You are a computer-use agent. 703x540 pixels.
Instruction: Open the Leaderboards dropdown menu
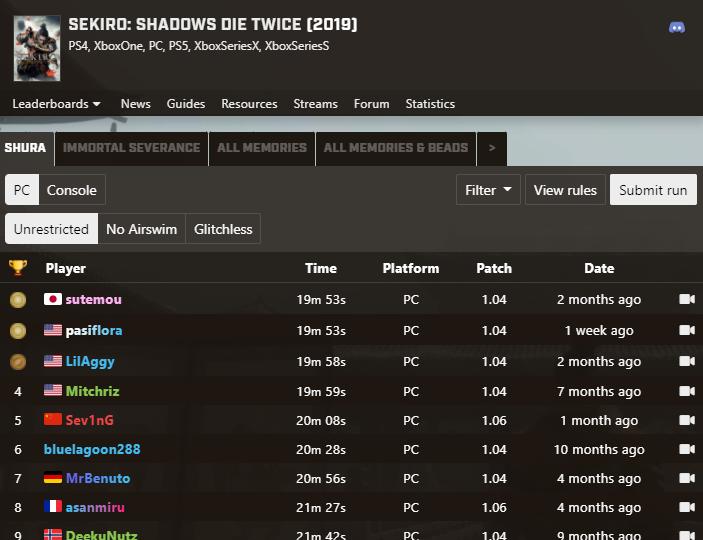(56, 104)
